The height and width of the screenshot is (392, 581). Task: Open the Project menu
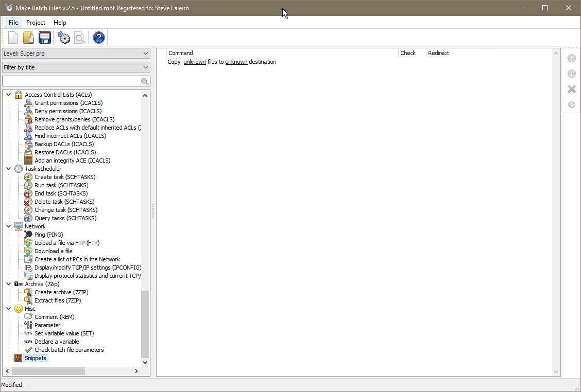point(36,22)
